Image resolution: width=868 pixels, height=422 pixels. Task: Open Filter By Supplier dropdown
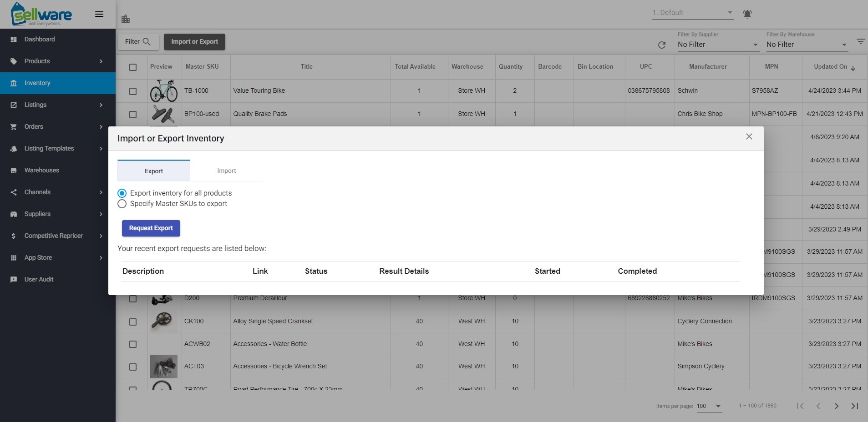tap(718, 45)
